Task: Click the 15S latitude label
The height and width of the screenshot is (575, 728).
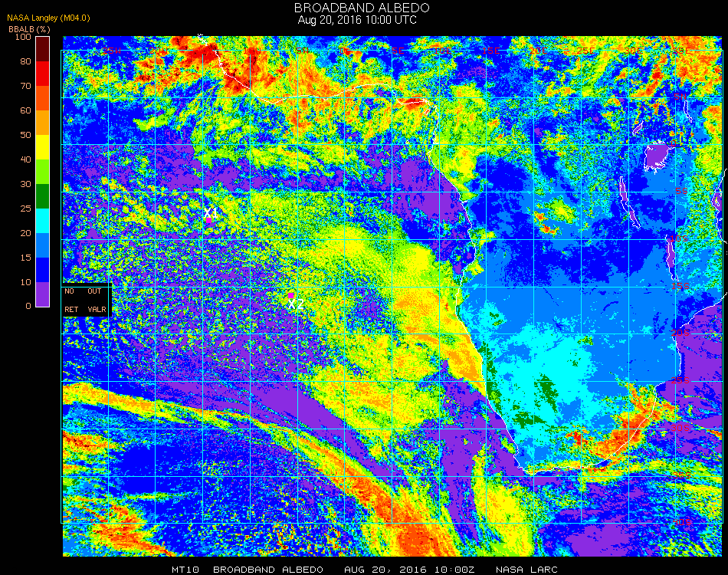Action: point(680,286)
